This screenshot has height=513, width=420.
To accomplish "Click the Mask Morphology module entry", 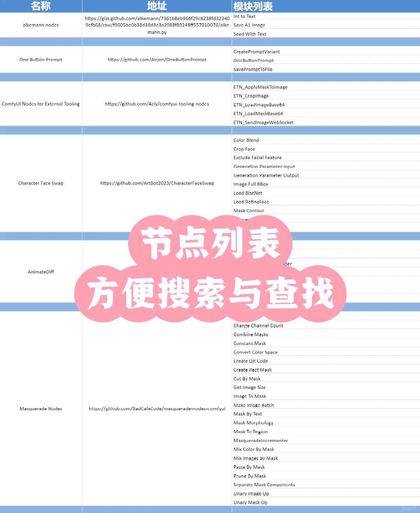I will click(254, 423).
